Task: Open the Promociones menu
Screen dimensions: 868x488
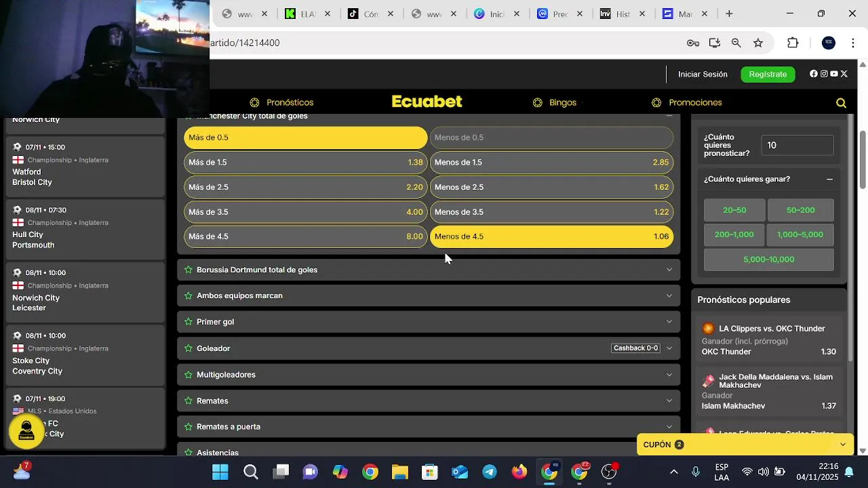Action: (687, 103)
